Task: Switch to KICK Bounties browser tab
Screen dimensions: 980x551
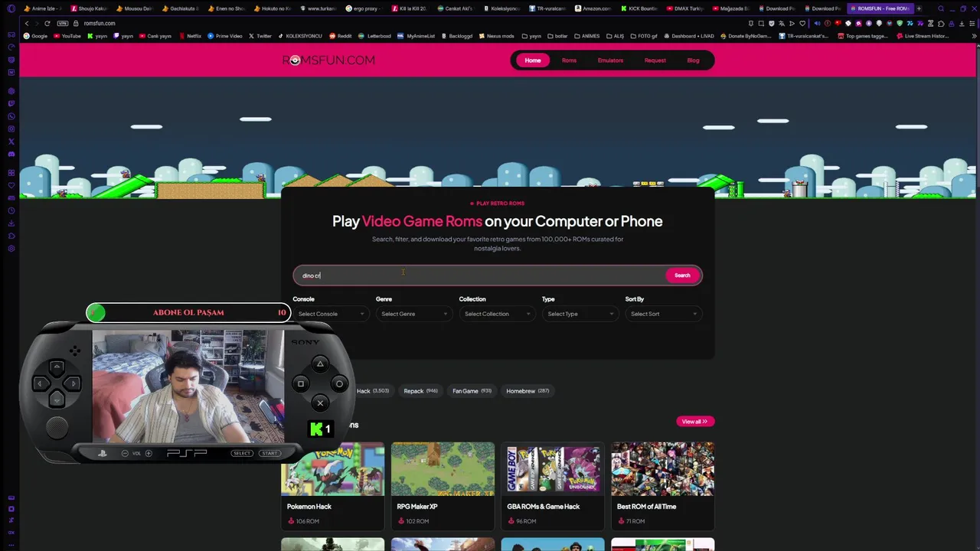Action: coord(639,8)
